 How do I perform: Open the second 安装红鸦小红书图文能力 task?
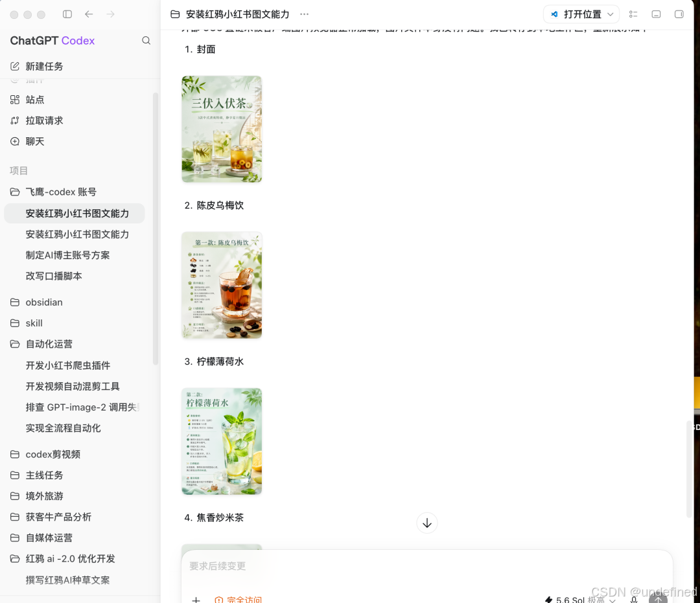tap(76, 234)
